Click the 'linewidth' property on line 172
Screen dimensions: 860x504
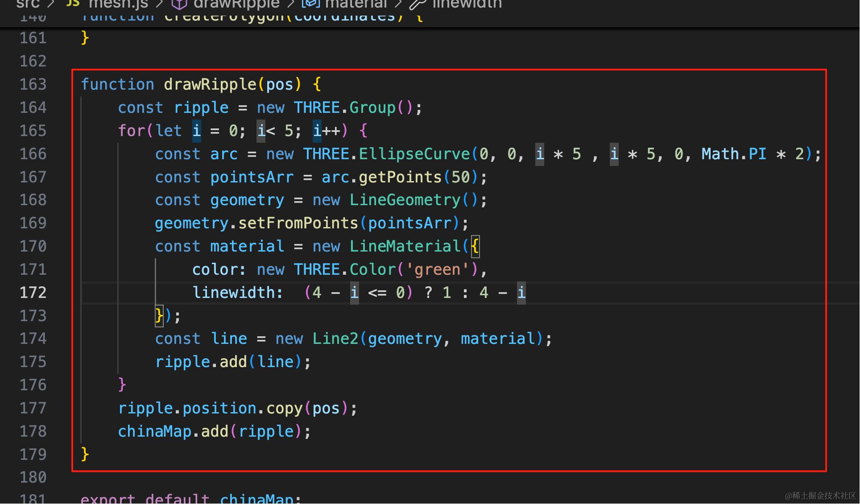tap(233, 293)
